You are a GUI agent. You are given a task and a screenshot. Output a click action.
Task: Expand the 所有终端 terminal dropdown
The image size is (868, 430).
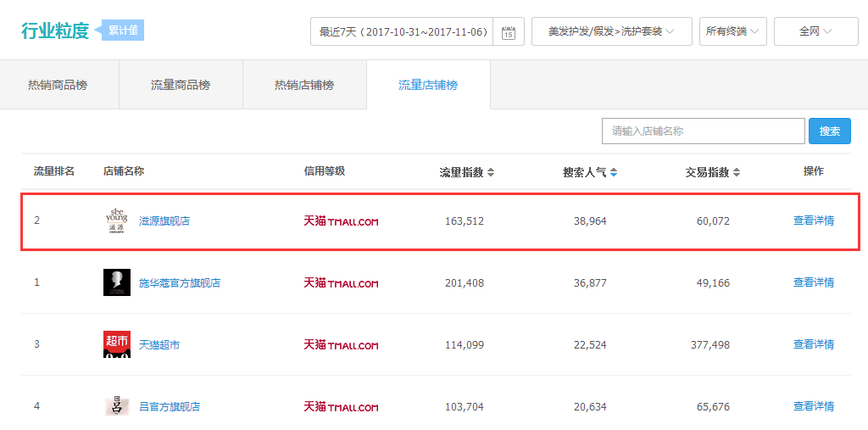coord(733,31)
